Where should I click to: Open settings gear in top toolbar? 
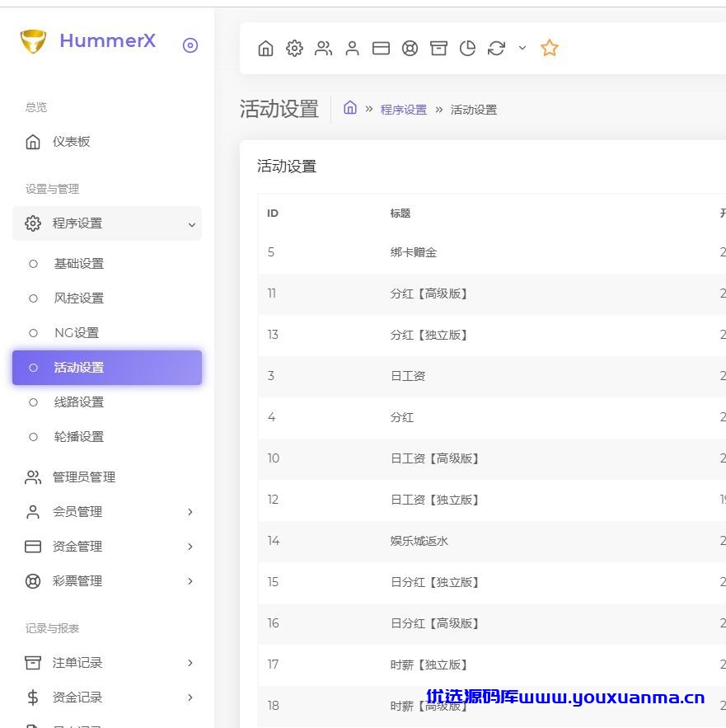click(x=294, y=49)
